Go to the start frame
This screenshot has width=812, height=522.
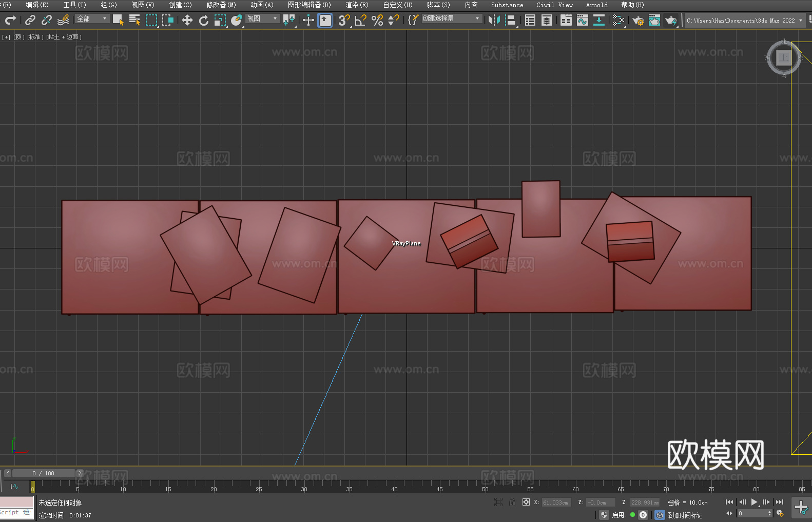[x=729, y=502]
